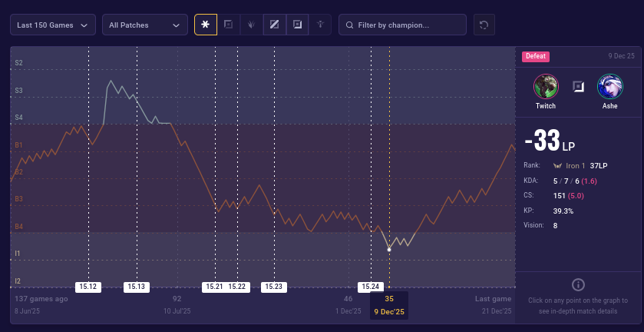Viewport: 644px width, 332px height.
Task: Click the highlighted 35 / 9 Dec'25 axis label
Action: click(389, 305)
